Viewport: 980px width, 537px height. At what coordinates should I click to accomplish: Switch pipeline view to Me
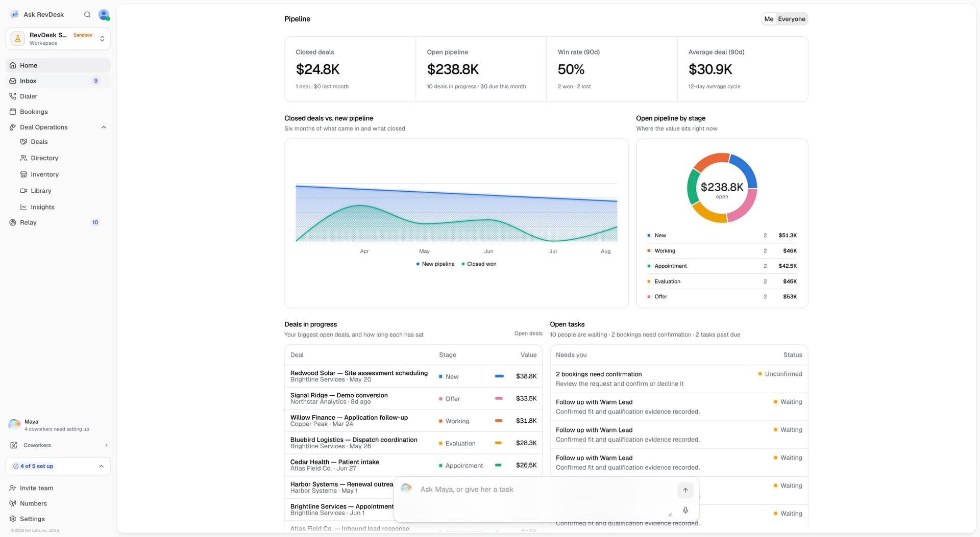tap(769, 19)
